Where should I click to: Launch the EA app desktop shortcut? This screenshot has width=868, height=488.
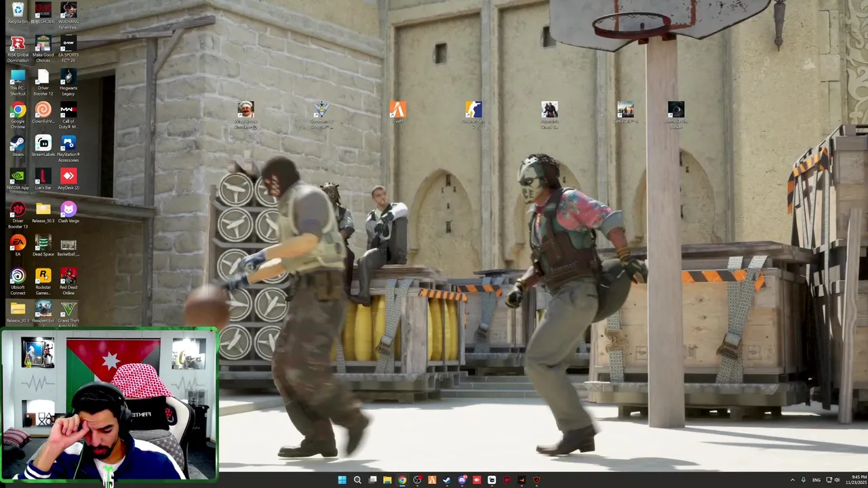click(18, 246)
